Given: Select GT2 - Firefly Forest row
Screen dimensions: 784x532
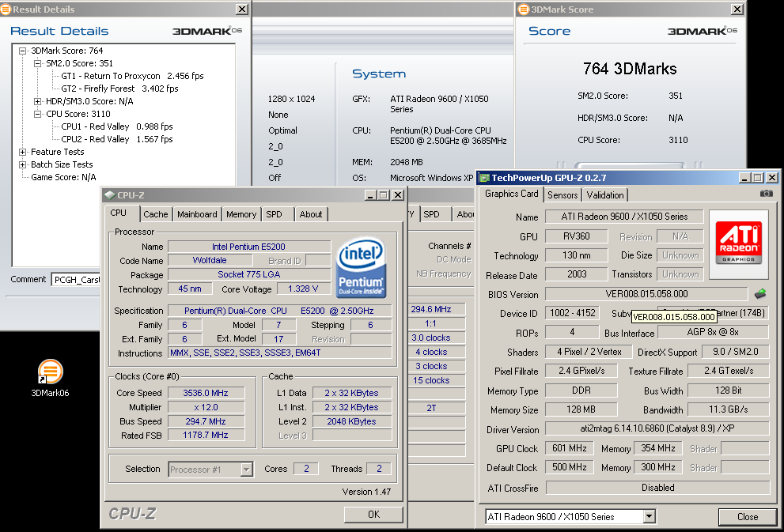Looking at the screenshot, I should (x=119, y=89).
